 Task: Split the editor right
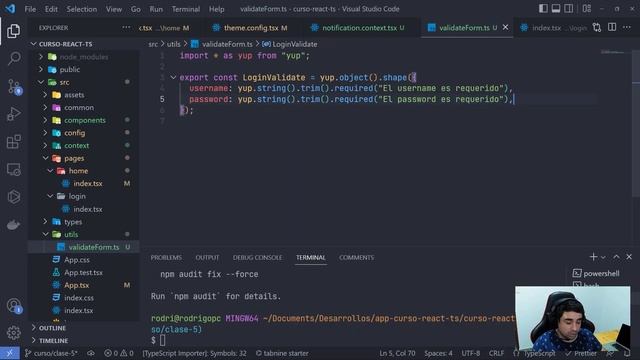[612, 27]
